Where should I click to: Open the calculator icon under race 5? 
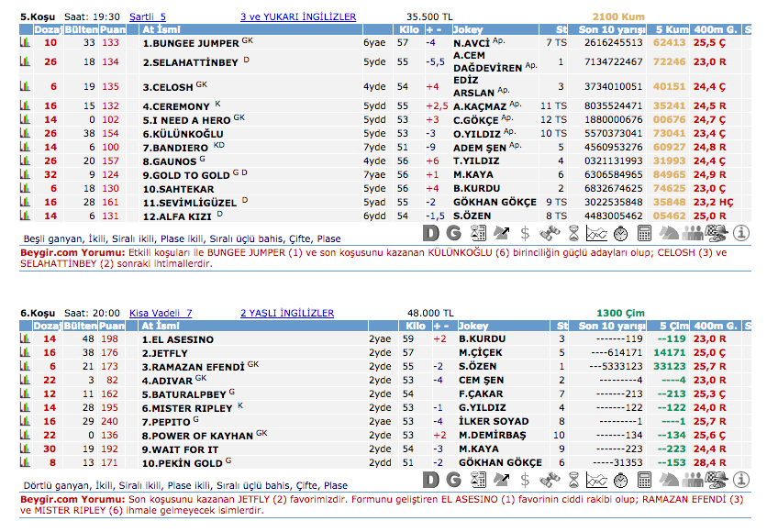click(644, 234)
